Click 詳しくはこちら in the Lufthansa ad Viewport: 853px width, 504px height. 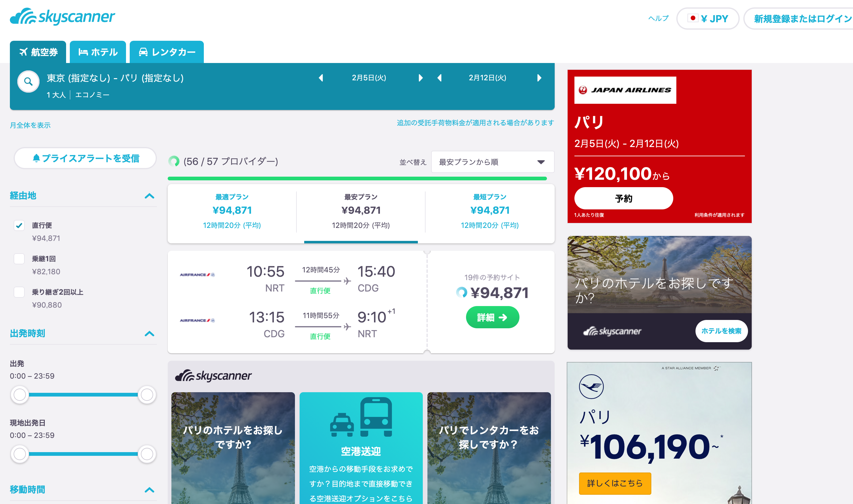615,483
